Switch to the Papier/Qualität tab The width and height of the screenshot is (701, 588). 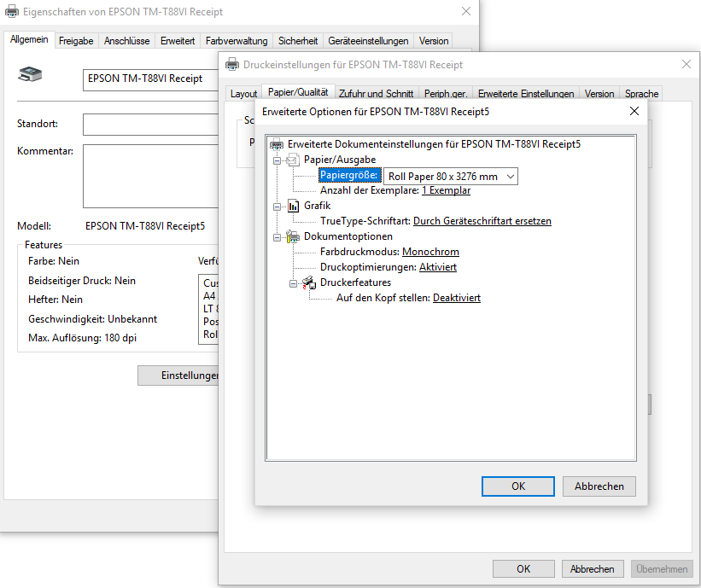[x=298, y=92]
